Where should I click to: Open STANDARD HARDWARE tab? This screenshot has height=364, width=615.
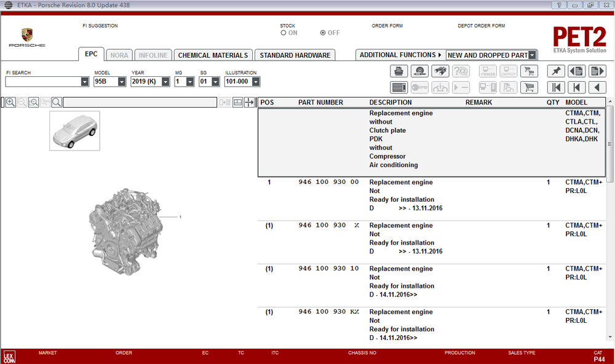click(x=295, y=55)
